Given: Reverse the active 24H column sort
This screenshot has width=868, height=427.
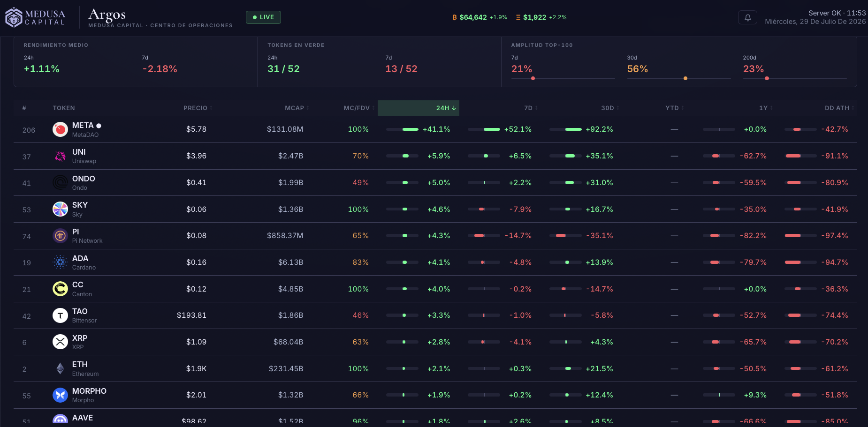Looking at the screenshot, I should (x=419, y=108).
